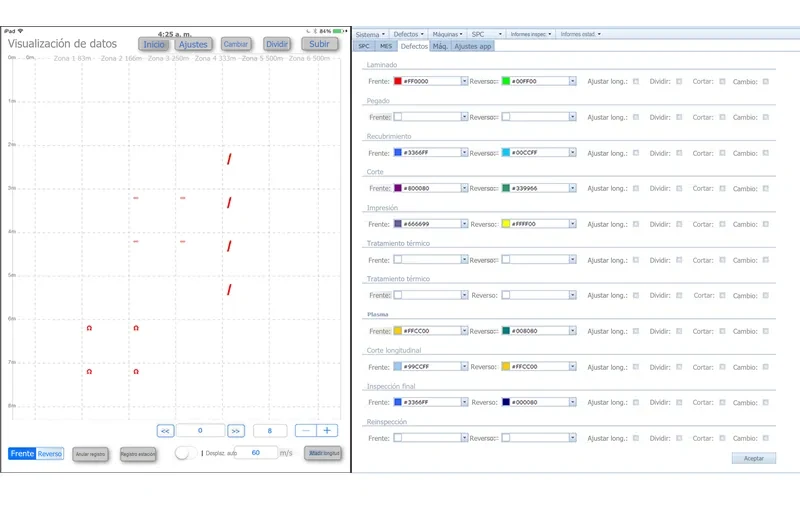Screen dimensions: 800x510
Task: Click the iPad battery indicator
Action: coord(339,31)
